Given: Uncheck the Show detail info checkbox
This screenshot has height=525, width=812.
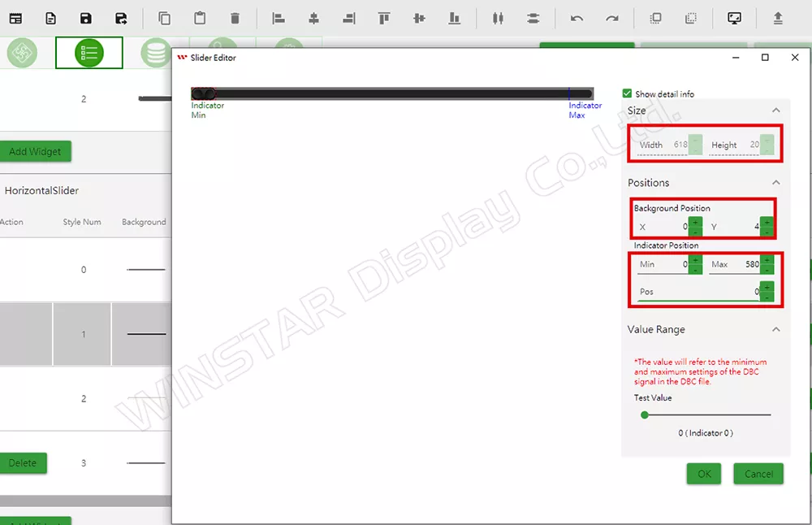Looking at the screenshot, I should 627,93.
